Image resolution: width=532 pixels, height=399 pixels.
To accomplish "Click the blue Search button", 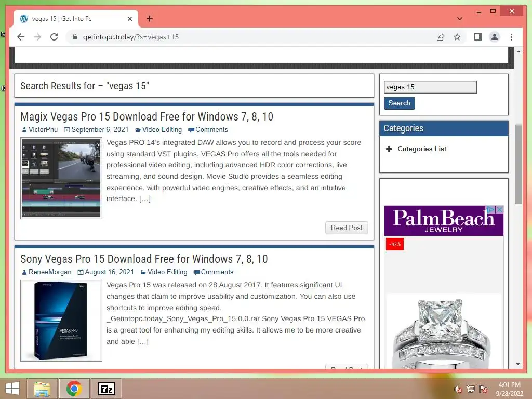I will tap(400, 103).
